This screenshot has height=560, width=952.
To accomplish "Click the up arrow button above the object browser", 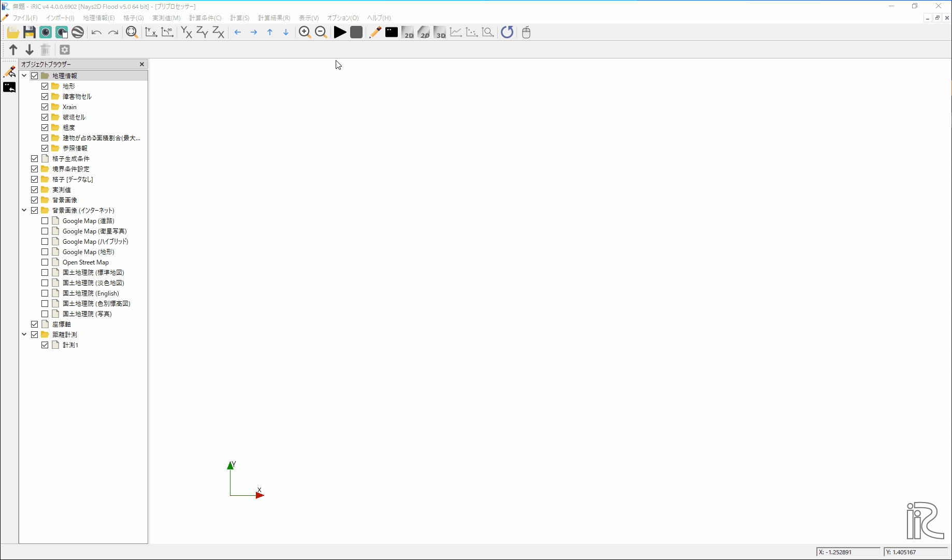I will pyautogui.click(x=13, y=50).
